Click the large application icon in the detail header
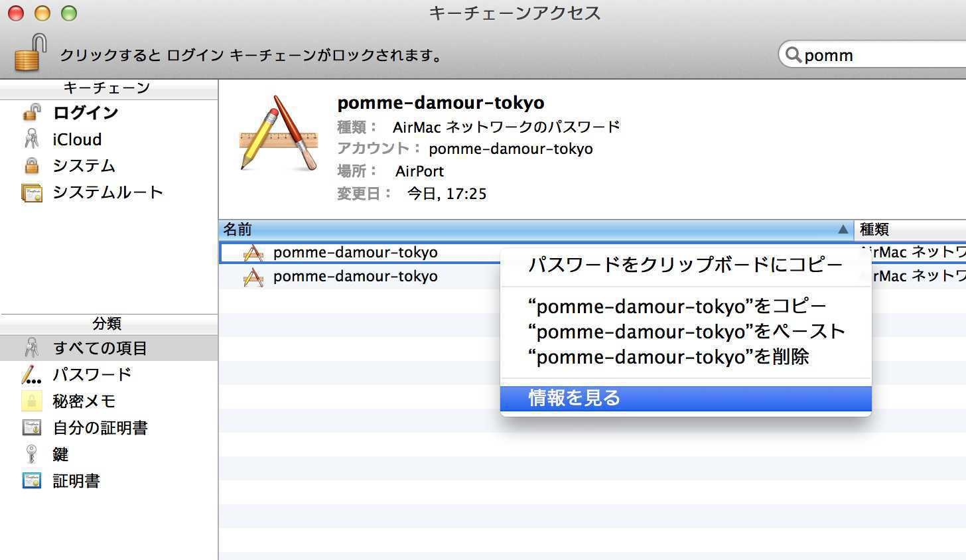This screenshot has width=966, height=560. 279,133
